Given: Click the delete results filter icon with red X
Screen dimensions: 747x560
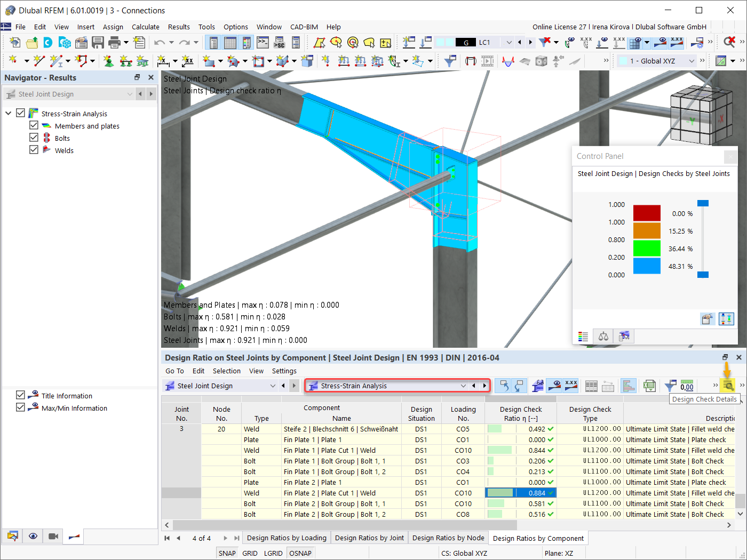Looking at the screenshot, I should coord(545,42).
